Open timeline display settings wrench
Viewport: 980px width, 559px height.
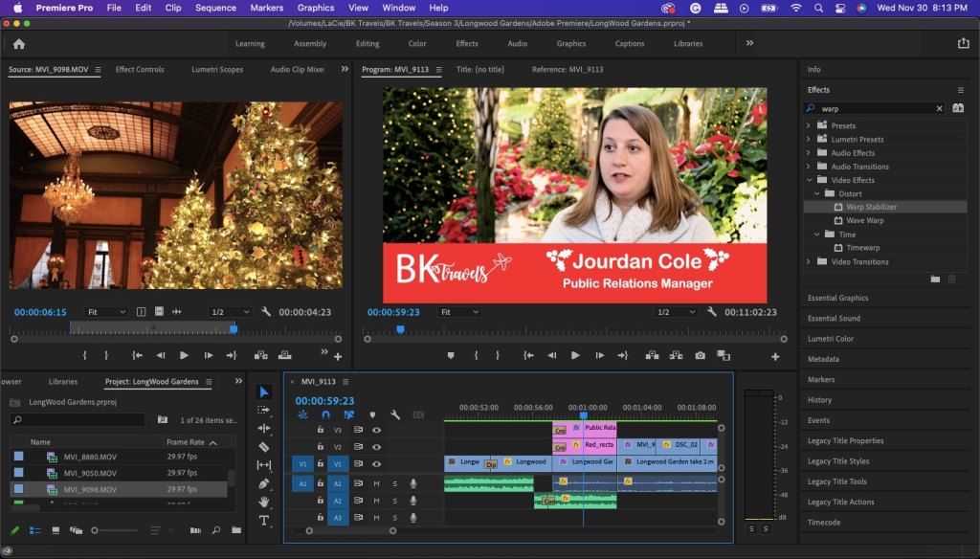point(394,415)
